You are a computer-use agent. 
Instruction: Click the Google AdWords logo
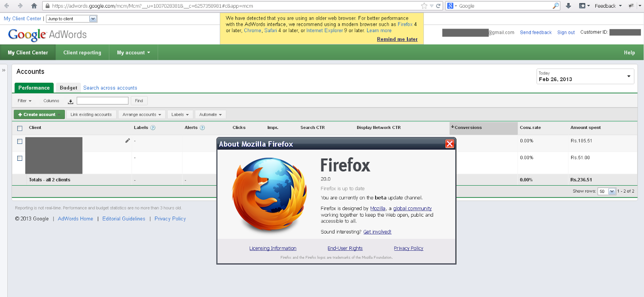coord(47,35)
